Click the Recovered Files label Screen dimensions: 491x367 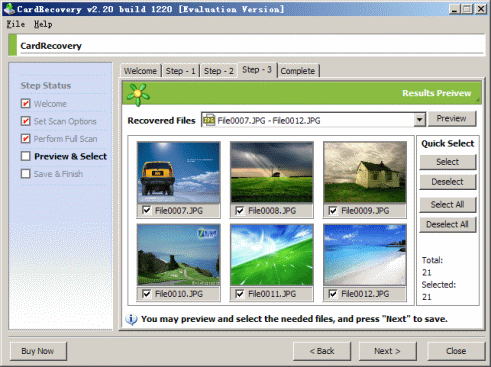tap(161, 121)
